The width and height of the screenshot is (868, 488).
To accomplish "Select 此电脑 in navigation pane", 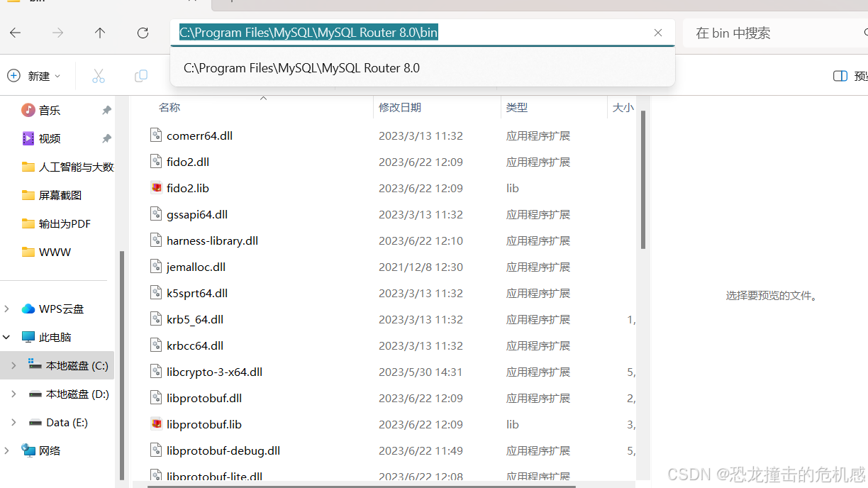I will 47,337.
